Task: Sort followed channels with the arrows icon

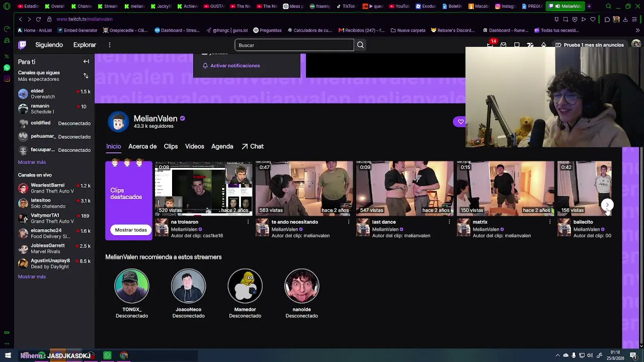Action: pyautogui.click(x=86, y=76)
